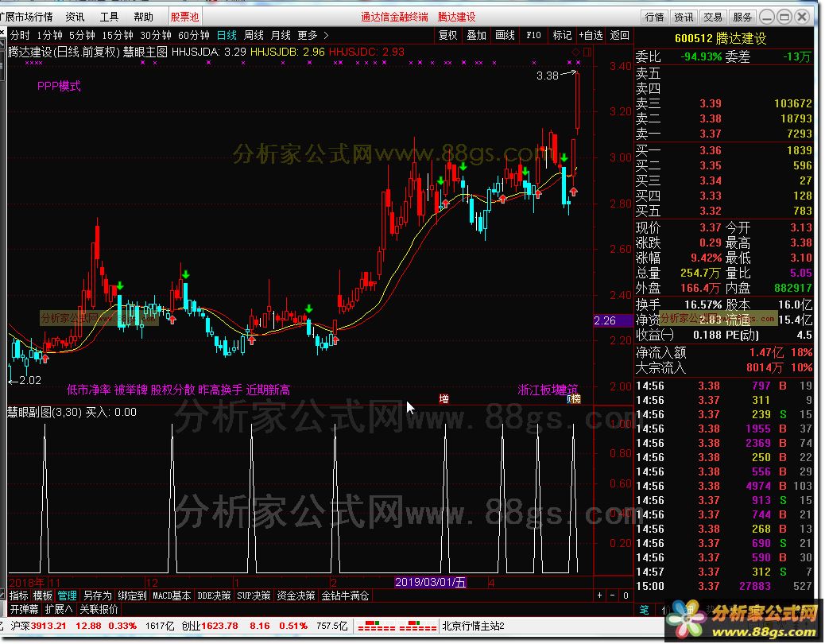The image size is (825, 644).
Task: Select the 1分钟 period
Action: [49, 35]
